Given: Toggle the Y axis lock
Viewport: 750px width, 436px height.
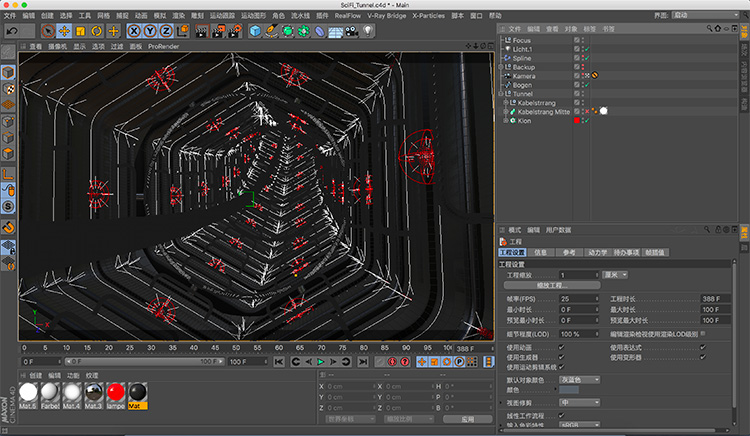Looking at the screenshot, I should (150, 31).
